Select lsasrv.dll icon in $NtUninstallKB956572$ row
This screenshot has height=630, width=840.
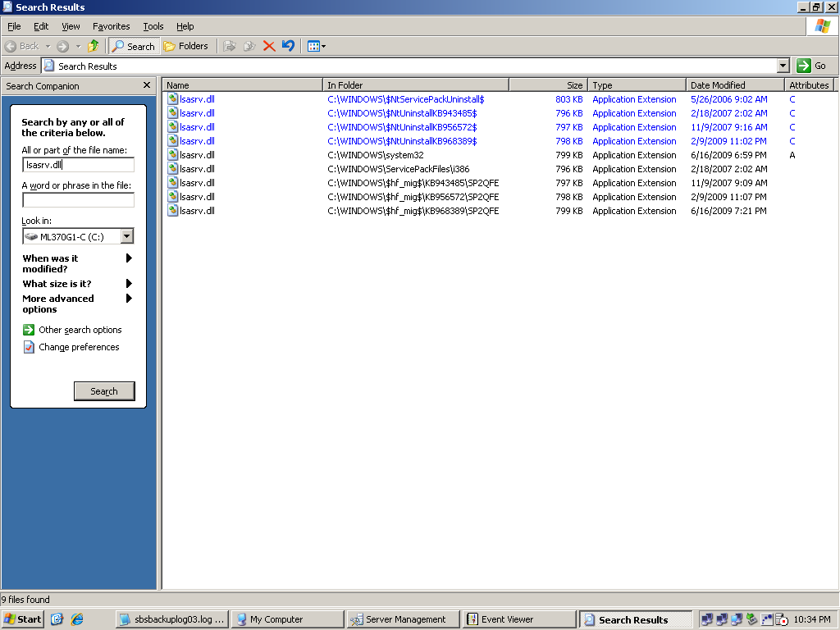[172, 127]
